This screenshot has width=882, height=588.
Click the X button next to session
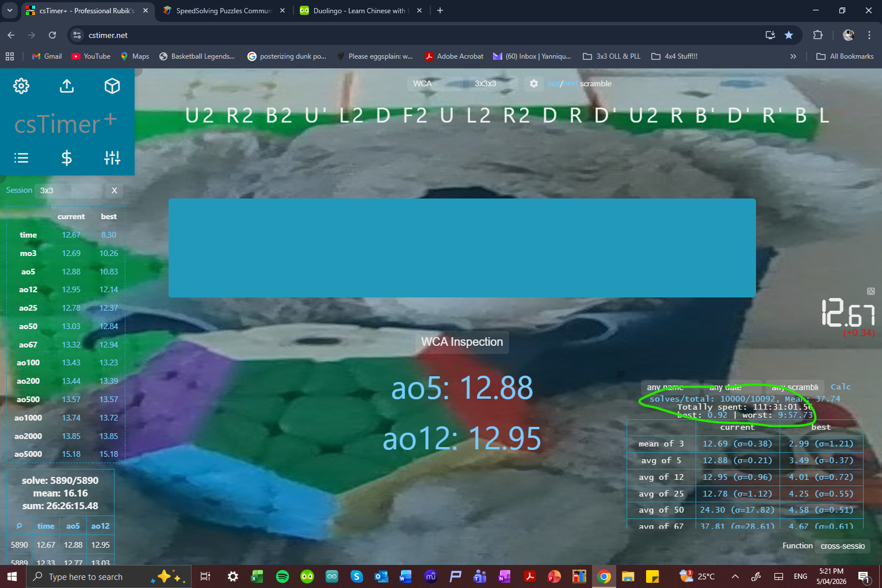coord(114,190)
